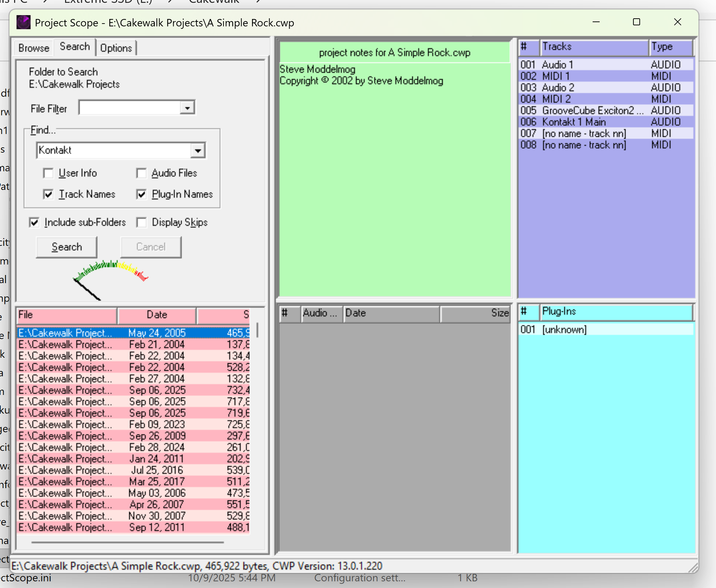Enable the Display Skips checkbox
This screenshot has height=588, width=716.
point(141,223)
